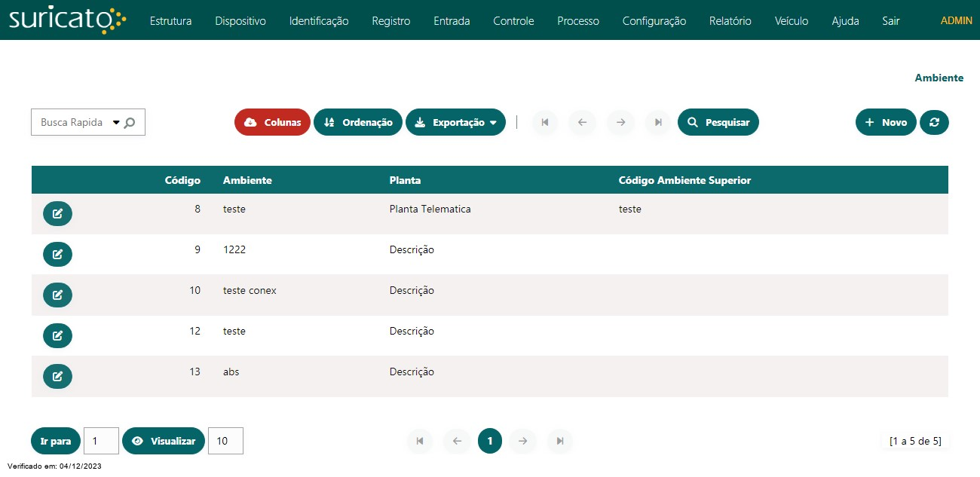Select page 1 in bottom pager
Image resolution: width=980 pixels, height=477 pixels.
point(490,441)
